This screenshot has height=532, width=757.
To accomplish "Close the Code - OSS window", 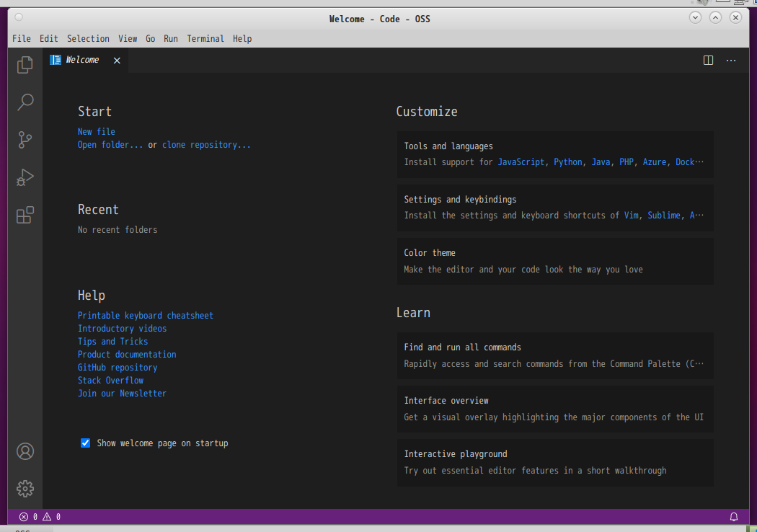I will [x=735, y=18].
